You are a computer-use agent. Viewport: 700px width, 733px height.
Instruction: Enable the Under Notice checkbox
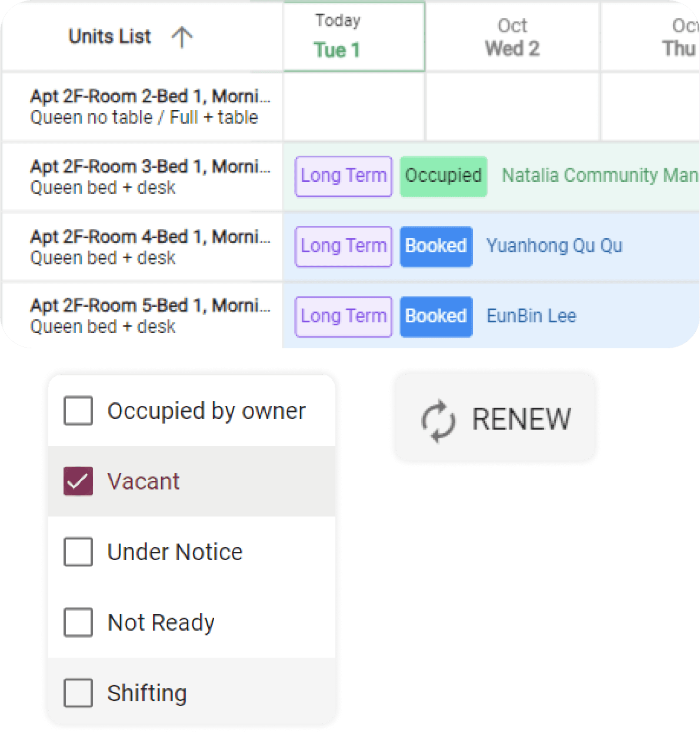(x=78, y=552)
